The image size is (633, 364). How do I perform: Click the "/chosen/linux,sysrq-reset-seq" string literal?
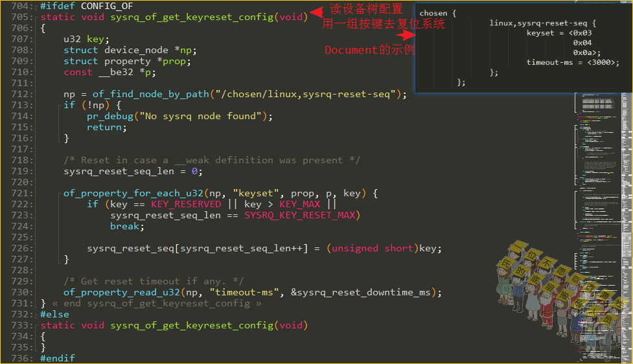pos(306,94)
